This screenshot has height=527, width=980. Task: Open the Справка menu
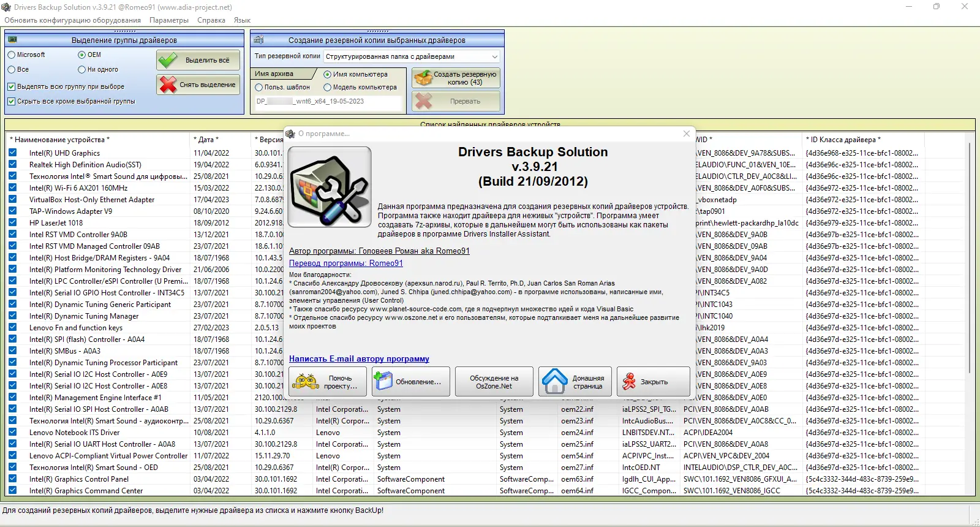211,20
